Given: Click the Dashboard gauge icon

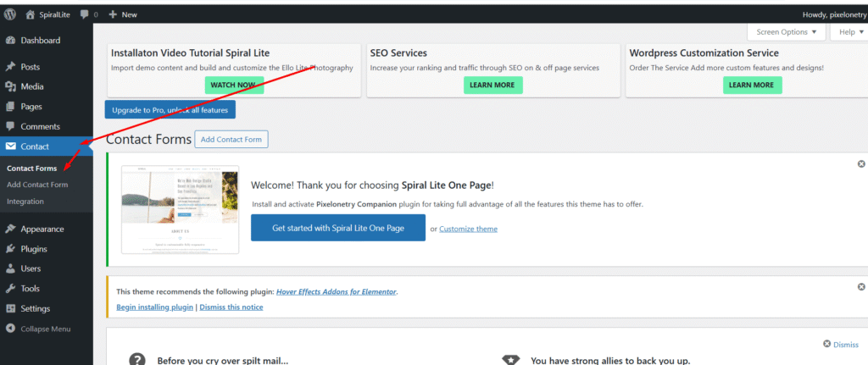Looking at the screenshot, I should tap(10, 41).
